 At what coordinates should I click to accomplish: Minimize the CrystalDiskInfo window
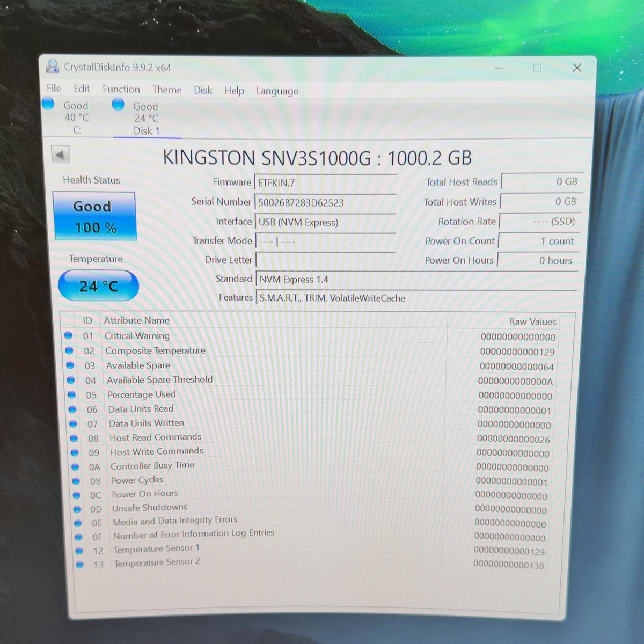(499, 68)
